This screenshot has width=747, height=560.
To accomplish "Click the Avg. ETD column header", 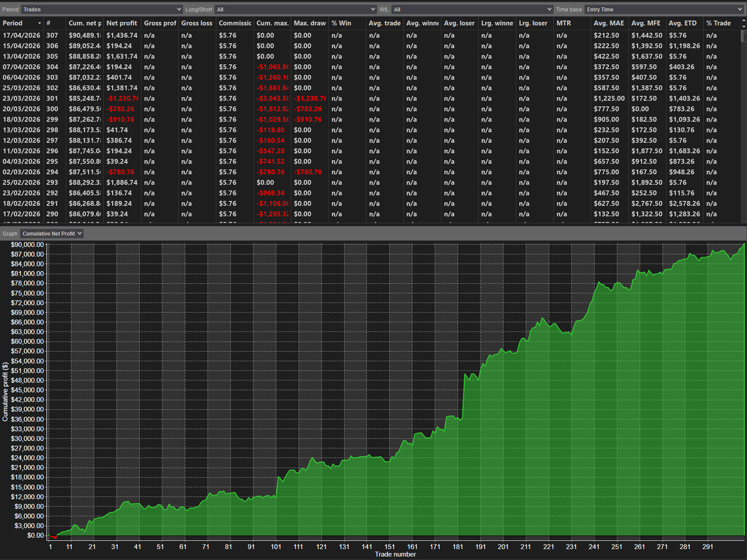I will click(684, 23).
